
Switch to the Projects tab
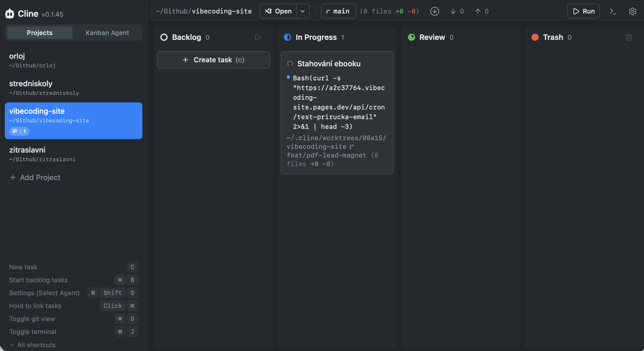[x=40, y=33]
